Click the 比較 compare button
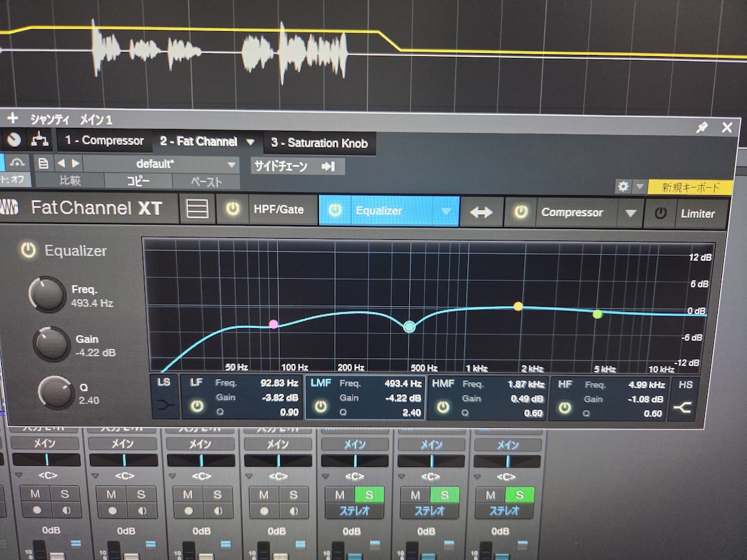 point(69,181)
